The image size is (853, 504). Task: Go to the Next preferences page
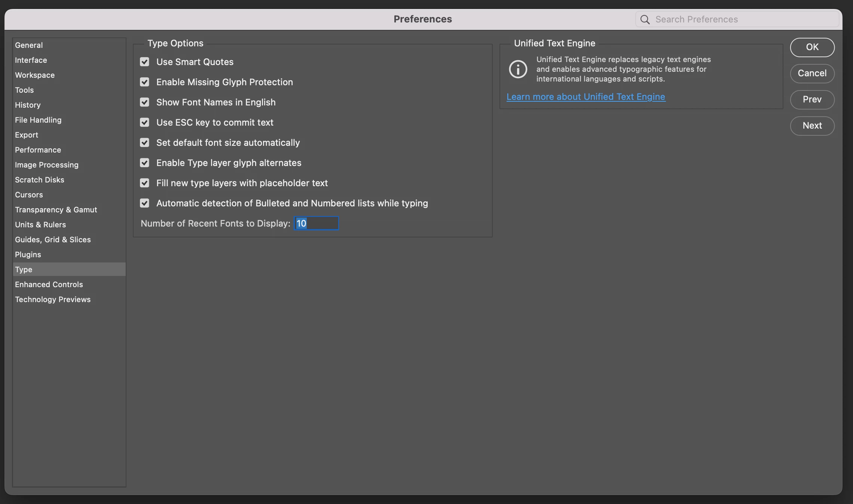812,126
